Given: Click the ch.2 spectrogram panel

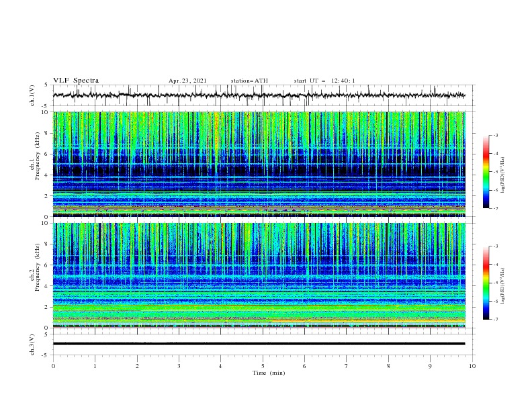Looking at the screenshot, I should click(259, 275).
